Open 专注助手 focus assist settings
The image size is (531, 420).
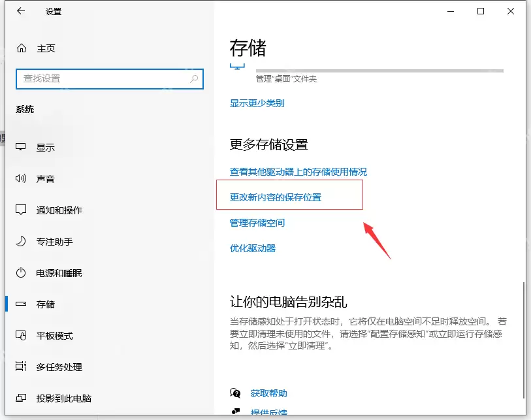(x=21, y=241)
